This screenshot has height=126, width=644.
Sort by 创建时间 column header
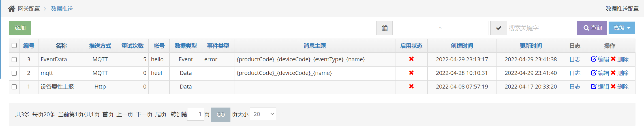(x=462, y=46)
